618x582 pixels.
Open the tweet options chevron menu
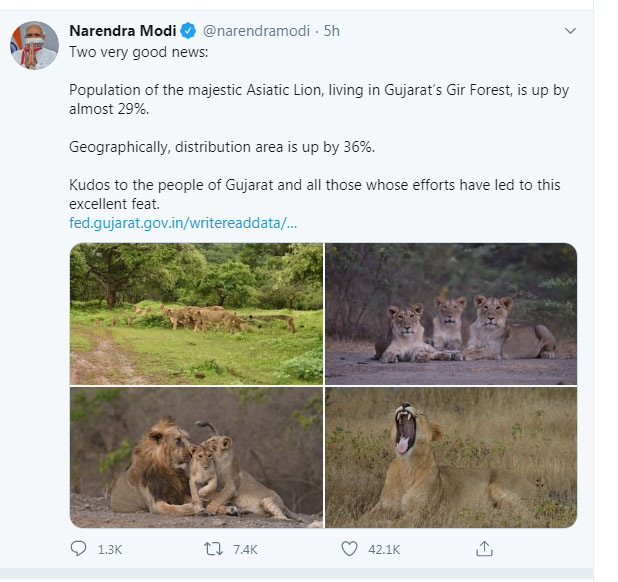click(x=570, y=31)
